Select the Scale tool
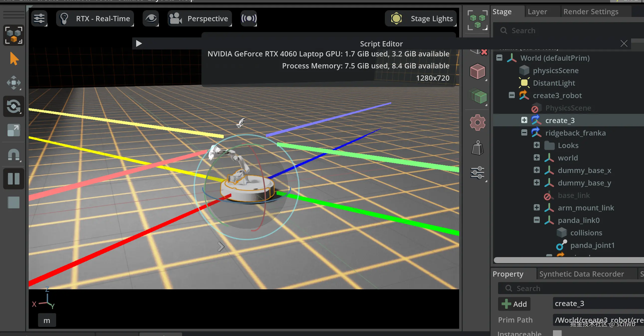 [14, 130]
